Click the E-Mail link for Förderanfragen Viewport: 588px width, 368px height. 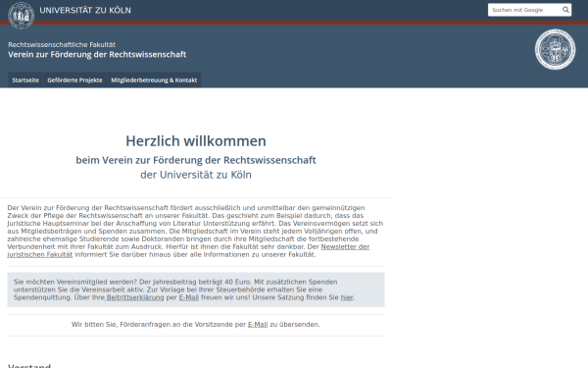point(258,325)
